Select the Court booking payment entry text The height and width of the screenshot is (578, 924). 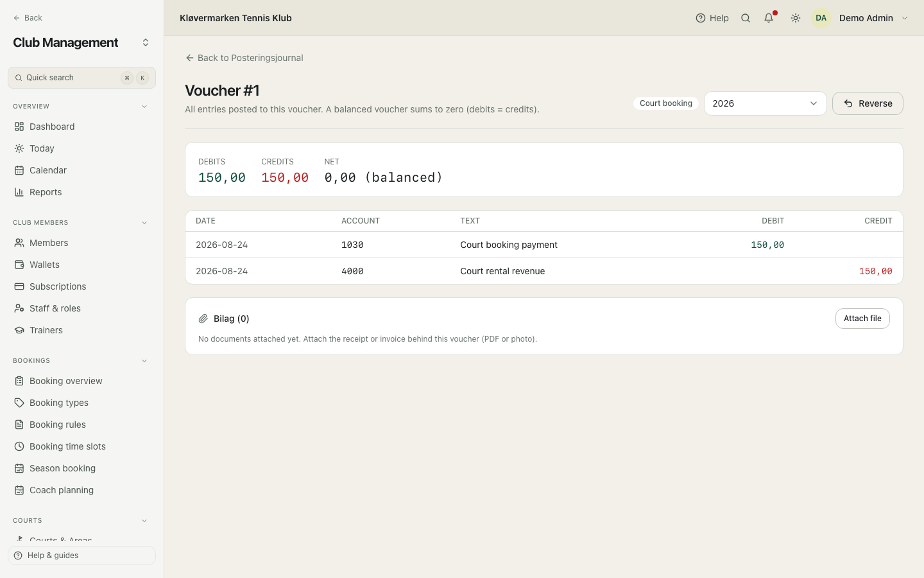point(509,245)
